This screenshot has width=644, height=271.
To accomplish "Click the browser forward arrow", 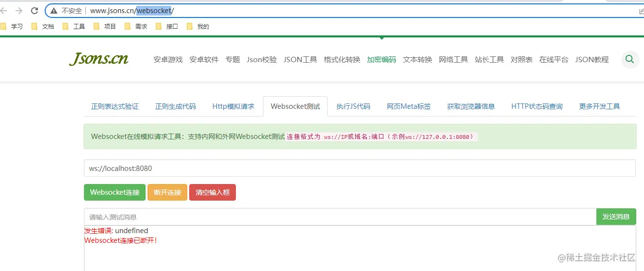I will tap(19, 10).
